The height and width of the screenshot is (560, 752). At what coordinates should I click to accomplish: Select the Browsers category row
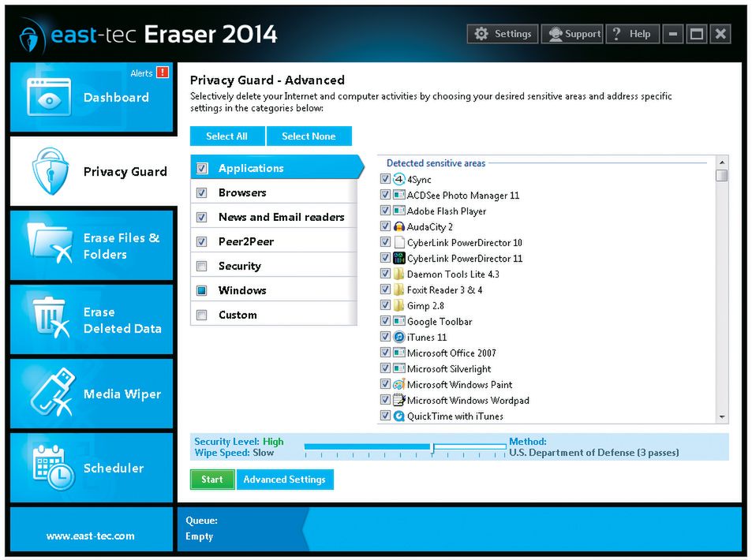[274, 192]
